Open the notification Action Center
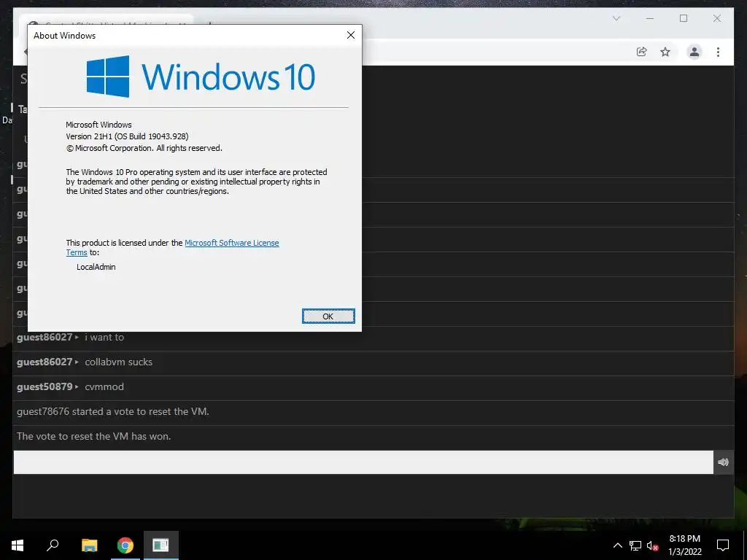 (723, 545)
